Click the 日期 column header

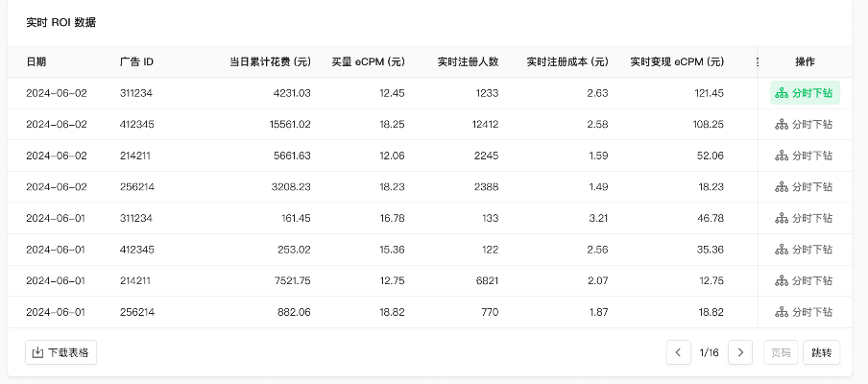(x=36, y=62)
